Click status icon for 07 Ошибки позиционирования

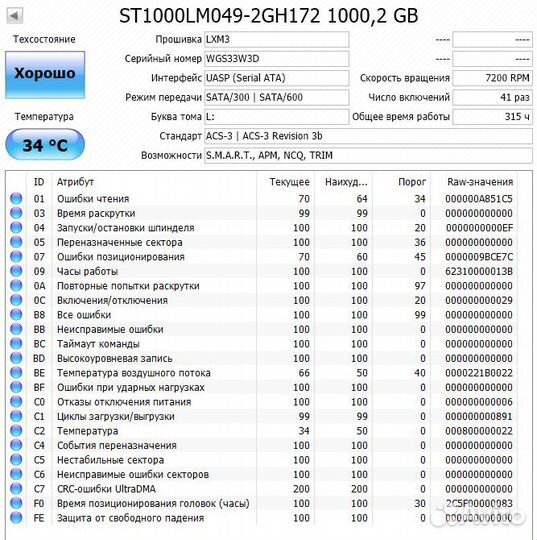click(x=16, y=256)
